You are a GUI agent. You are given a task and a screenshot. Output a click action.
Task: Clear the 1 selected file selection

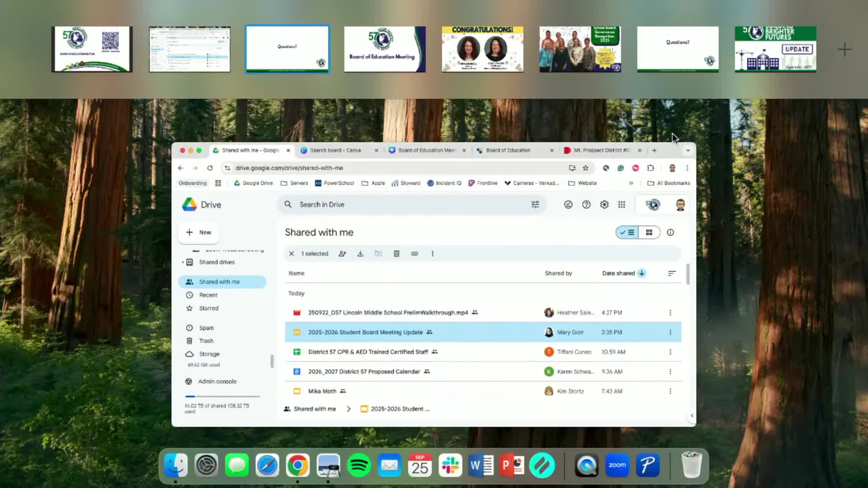pyautogui.click(x=292, y=253)
